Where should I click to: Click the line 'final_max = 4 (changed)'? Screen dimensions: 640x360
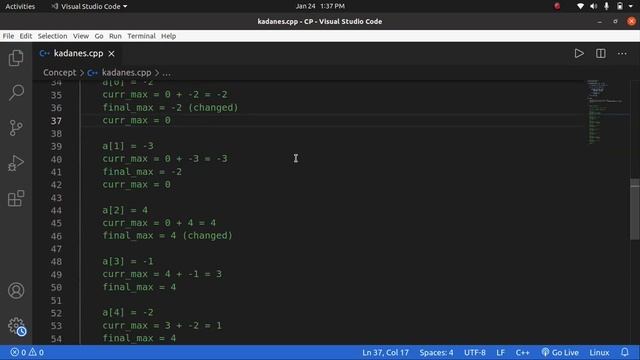pos(167,236)
